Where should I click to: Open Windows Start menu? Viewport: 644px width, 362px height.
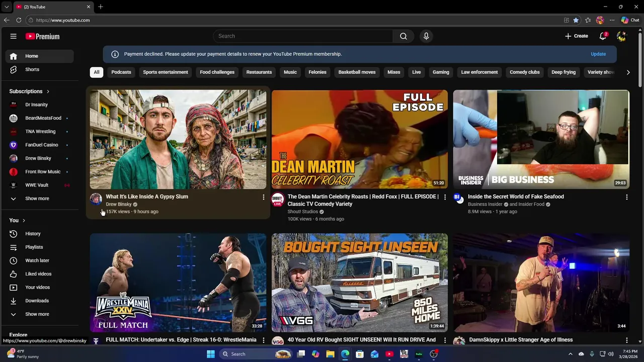(x=211, y=354)
